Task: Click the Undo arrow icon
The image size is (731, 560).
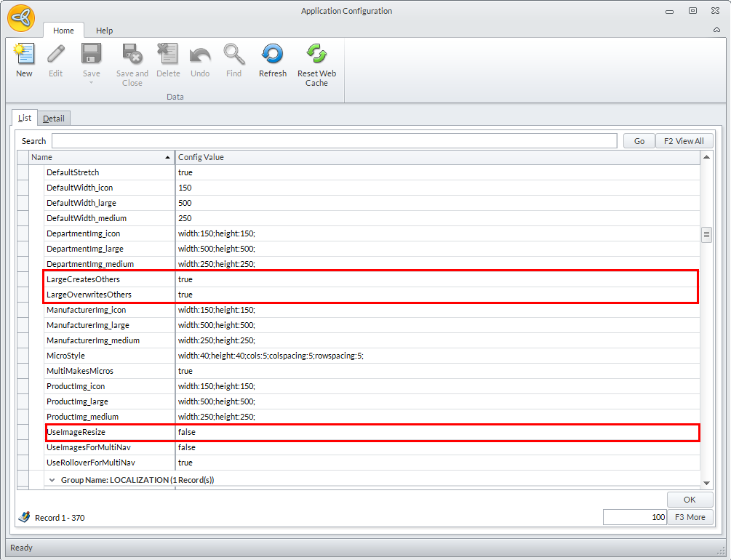Action: (200, 55)
